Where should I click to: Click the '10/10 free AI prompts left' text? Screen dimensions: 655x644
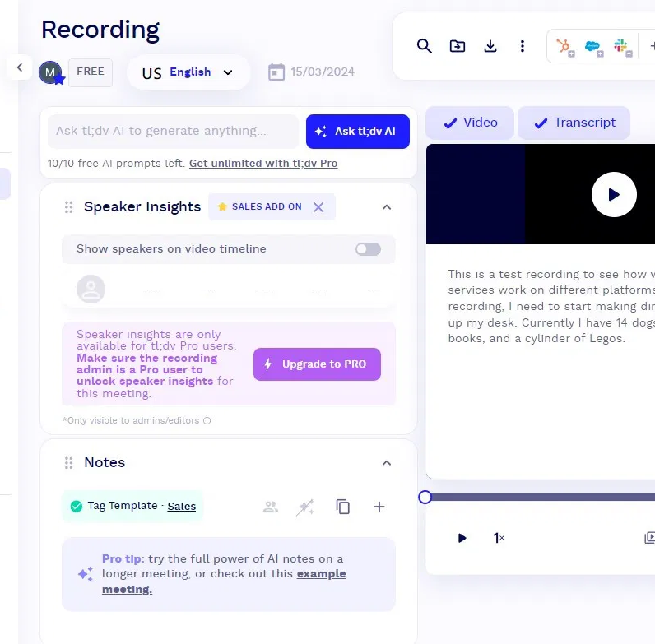[116, 164]
